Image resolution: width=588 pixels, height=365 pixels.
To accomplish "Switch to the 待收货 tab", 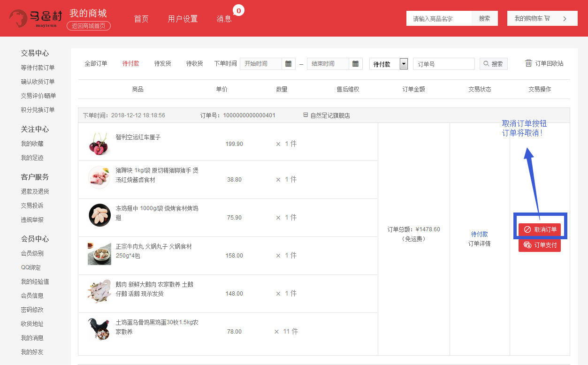I will click(x=195, y=63).
